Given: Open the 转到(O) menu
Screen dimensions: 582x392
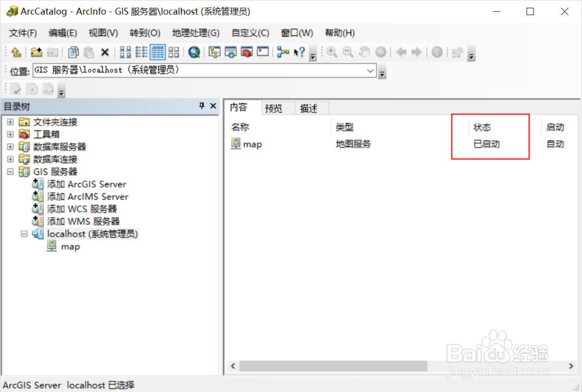Looking at the screenshot, I should click(145, 33).
